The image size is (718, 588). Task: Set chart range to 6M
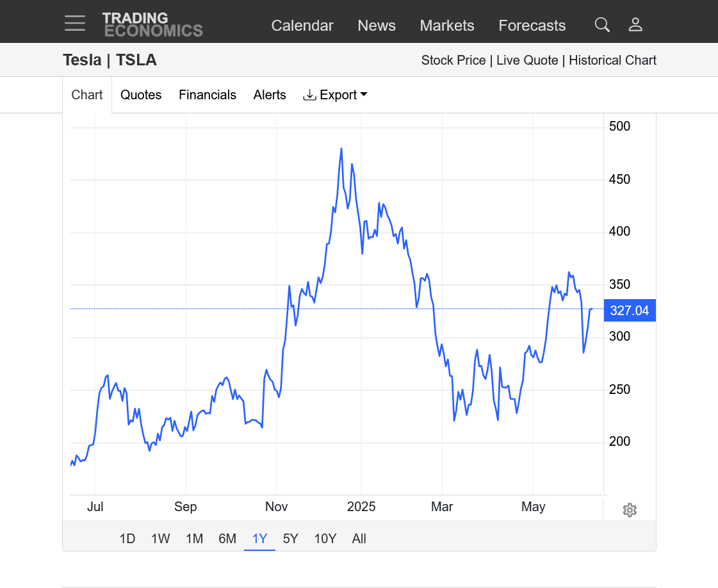click(227, 539)
